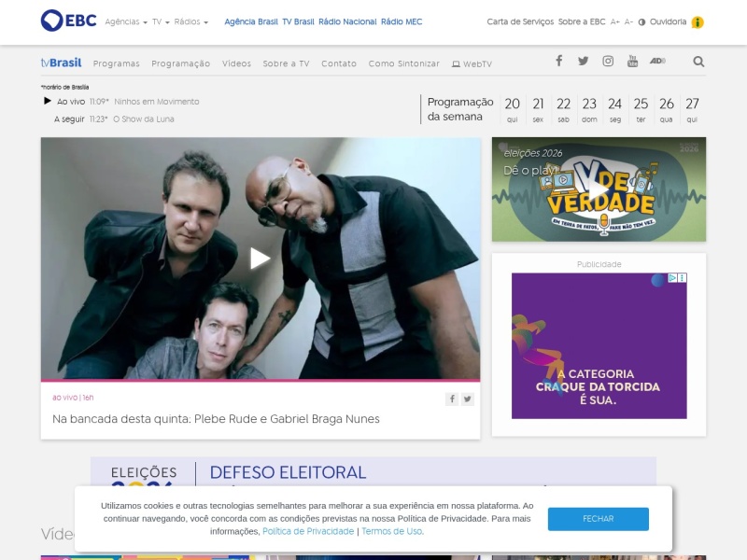Click the AdChoices icon on the ad

pos(672,277)
